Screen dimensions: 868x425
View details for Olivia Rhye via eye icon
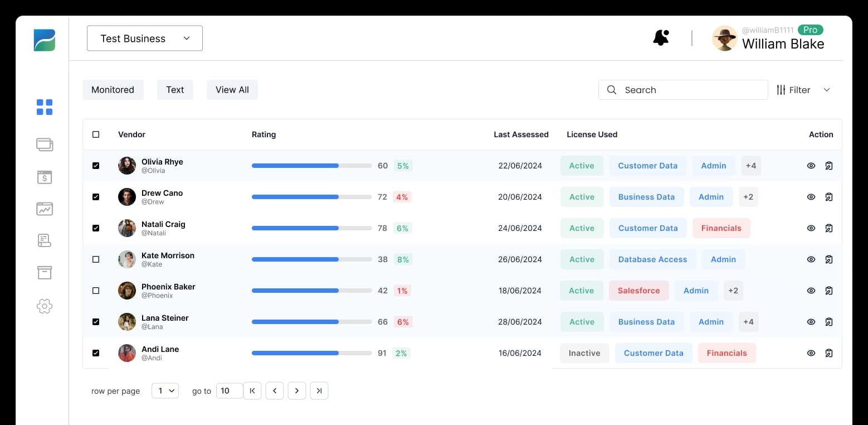[811, 166]
